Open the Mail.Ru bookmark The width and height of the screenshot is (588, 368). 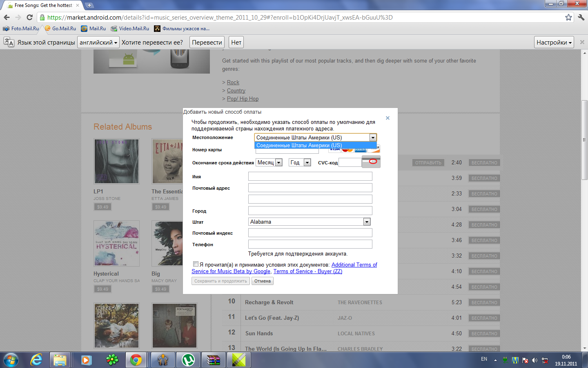[93, 29]
